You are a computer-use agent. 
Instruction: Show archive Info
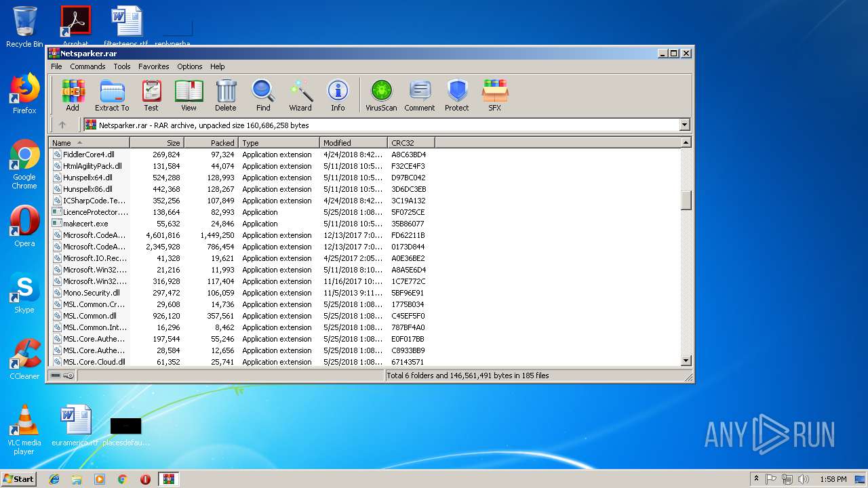tap(338, 95)
